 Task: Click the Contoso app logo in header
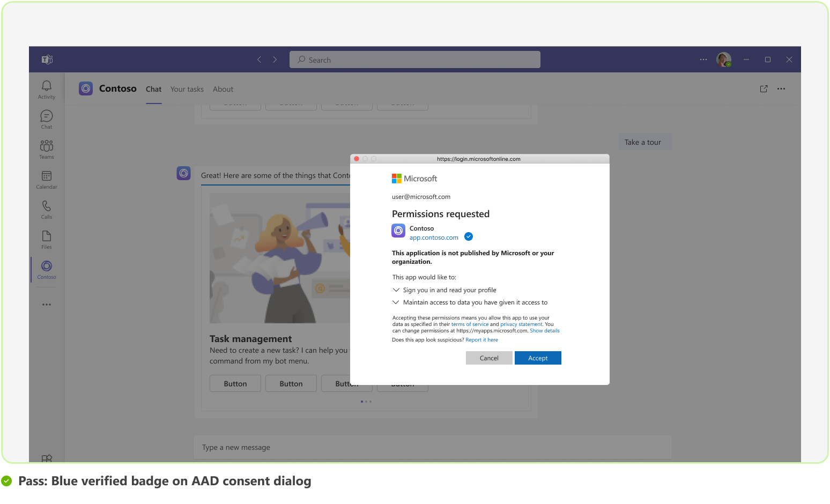(86, 88)
